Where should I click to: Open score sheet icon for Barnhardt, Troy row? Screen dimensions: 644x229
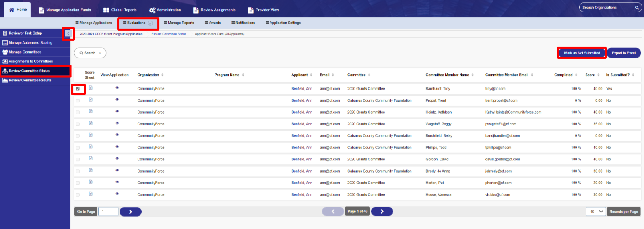91,87
